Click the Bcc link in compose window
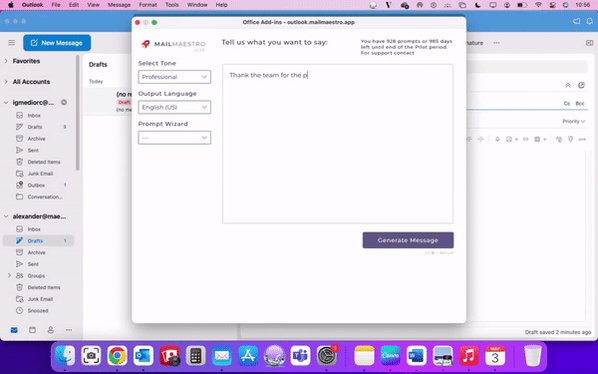 point(580,103)
